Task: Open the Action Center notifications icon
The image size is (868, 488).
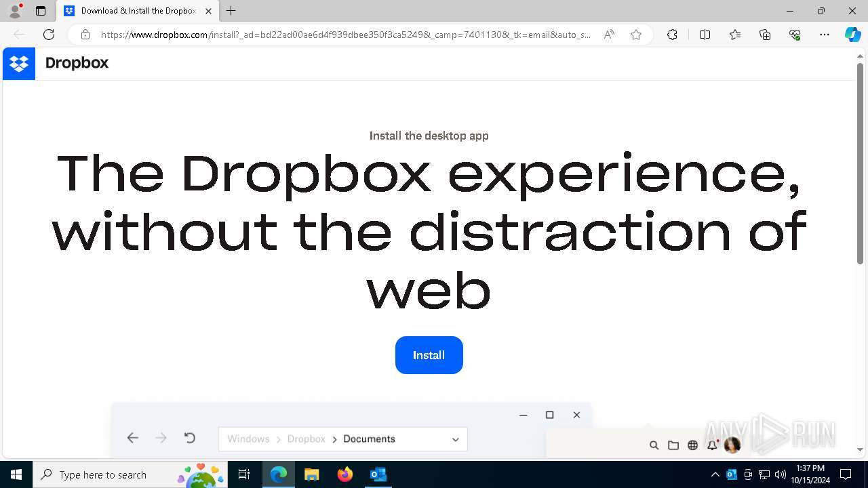Action: pyautogui.click(x=846, y=474)
